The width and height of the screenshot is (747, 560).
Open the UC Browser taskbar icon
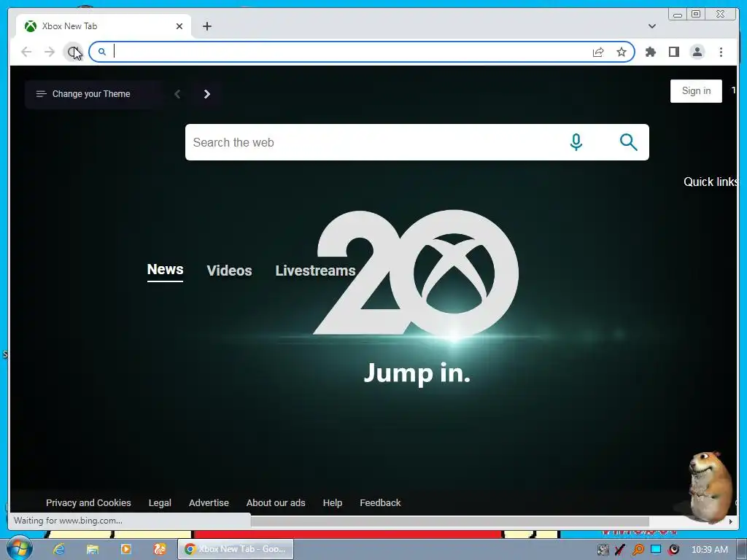click(159, 549)
